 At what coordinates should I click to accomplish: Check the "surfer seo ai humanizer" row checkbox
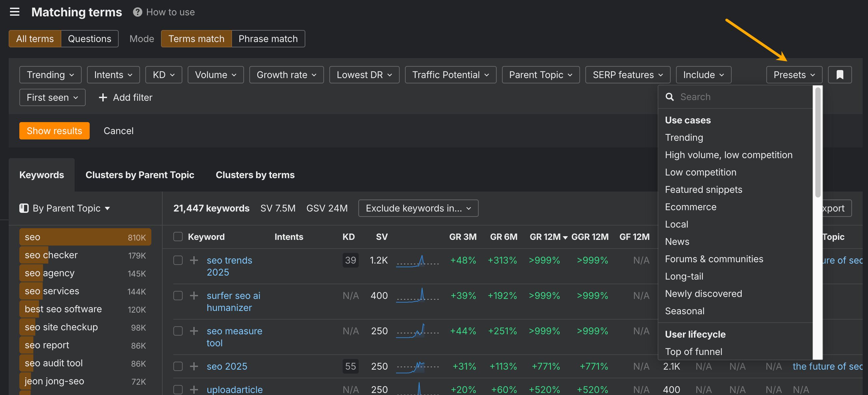pyautogui.click(x=178, y=296)
